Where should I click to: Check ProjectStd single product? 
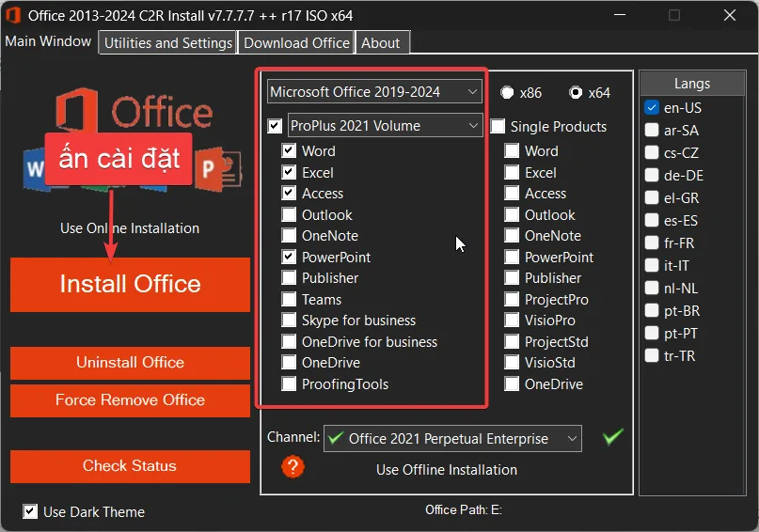tap(512, 341)
